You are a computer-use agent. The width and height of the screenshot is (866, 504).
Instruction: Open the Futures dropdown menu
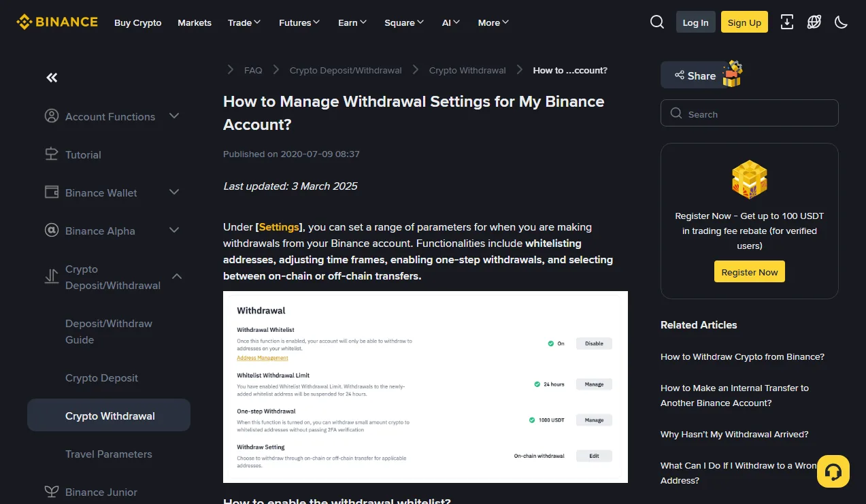point(299,22)
